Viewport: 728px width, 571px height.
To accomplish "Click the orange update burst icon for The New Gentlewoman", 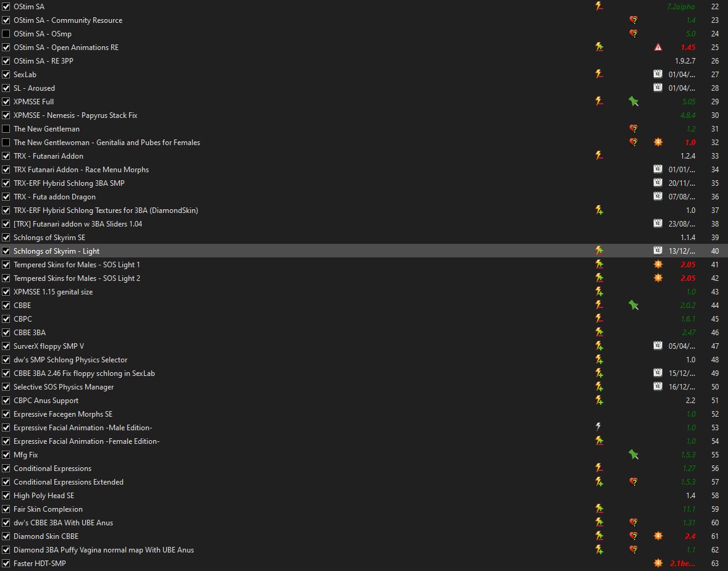I will click(x=658, y=142).
